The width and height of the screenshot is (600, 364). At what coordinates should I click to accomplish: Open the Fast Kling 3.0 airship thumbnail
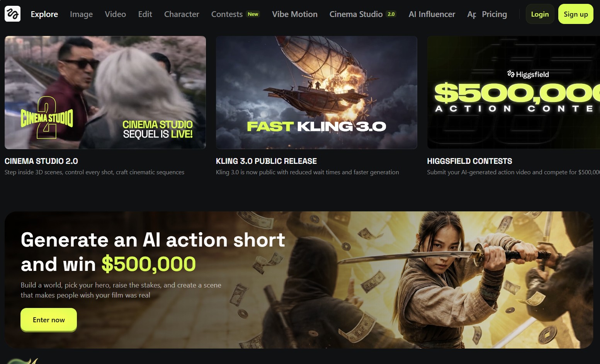pos(316,92)
